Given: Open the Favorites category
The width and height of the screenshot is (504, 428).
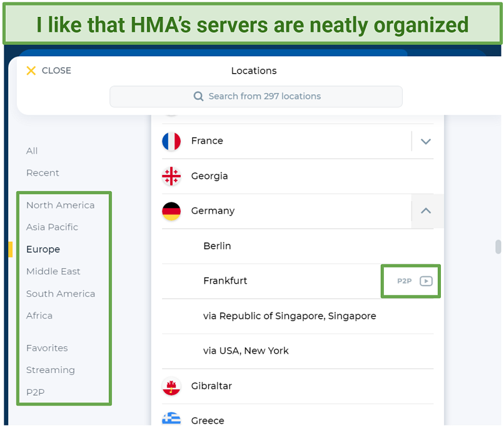Looking at the screenshot, I should coord(47,348).
